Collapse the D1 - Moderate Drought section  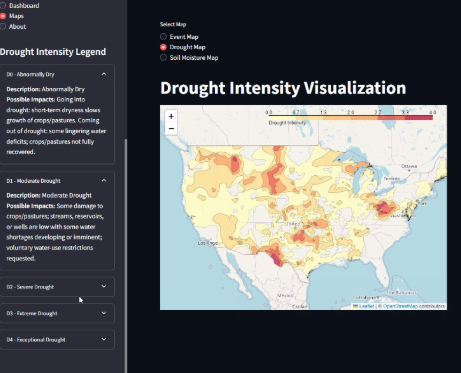57,181
